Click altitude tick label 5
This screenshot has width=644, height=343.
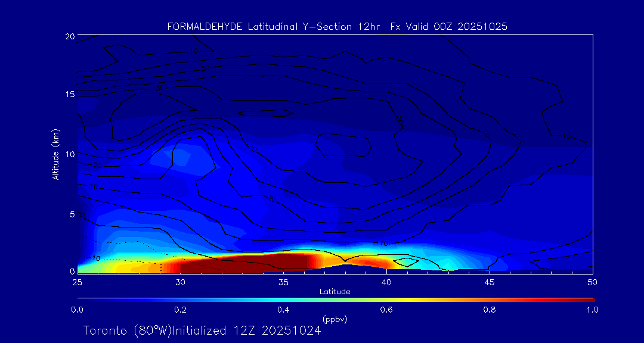pos(71,214)
